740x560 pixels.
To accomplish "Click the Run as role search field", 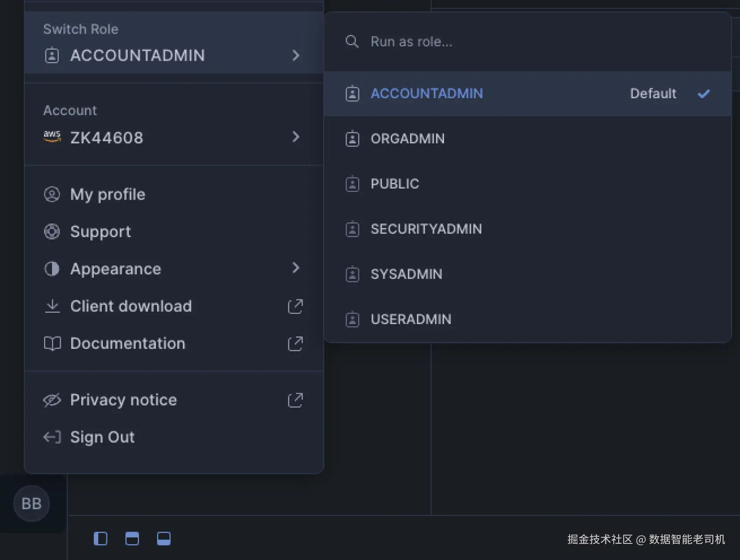I will (x=528, y=42).
